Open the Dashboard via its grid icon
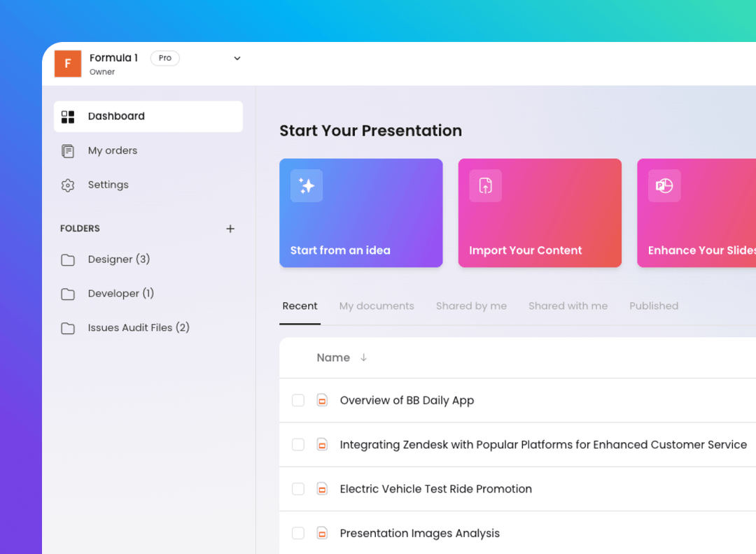This screenshot has height=554, width=756. tap(68, 116)
